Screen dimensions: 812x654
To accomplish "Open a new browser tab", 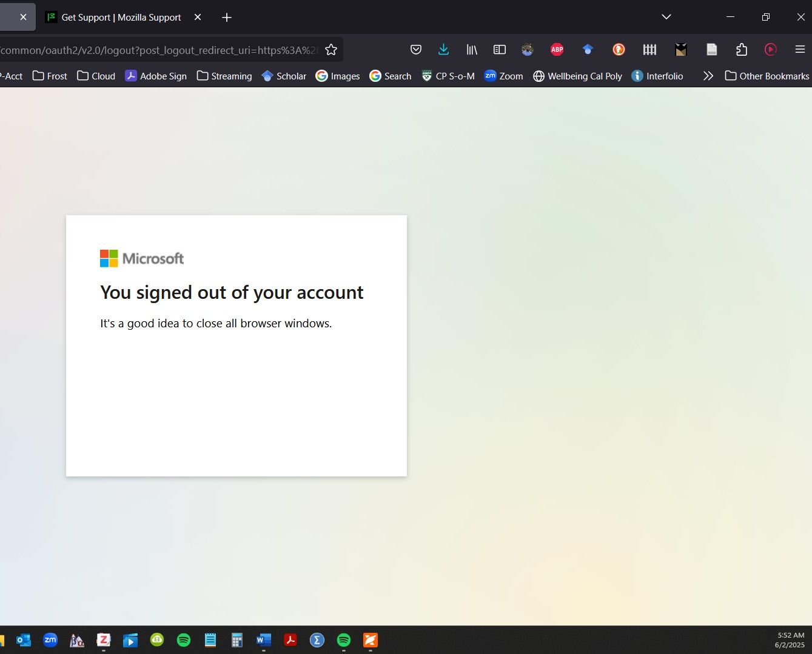I will click(x=227, y=18).
